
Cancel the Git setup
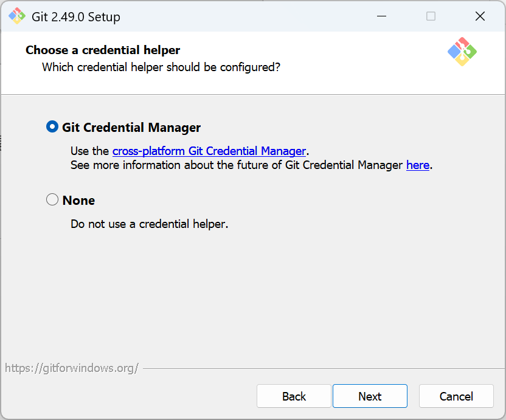[456, 396]
